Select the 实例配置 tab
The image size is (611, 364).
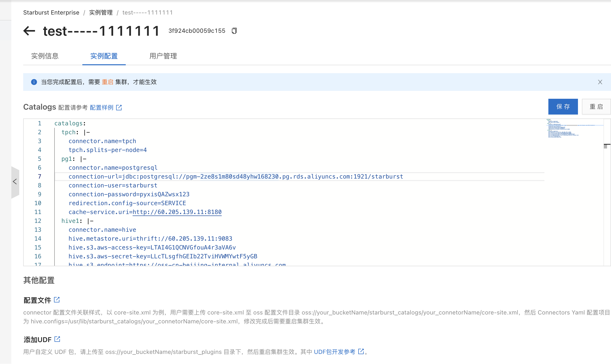coord(104,56)
